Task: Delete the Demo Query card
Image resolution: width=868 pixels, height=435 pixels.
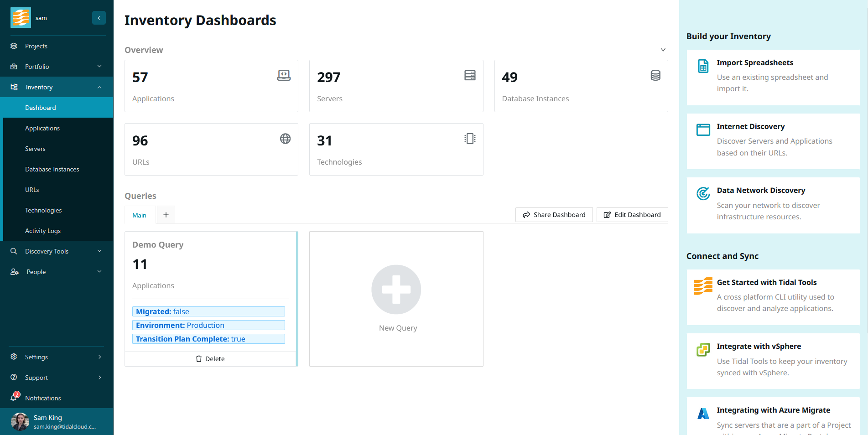Action: point(210,359)
